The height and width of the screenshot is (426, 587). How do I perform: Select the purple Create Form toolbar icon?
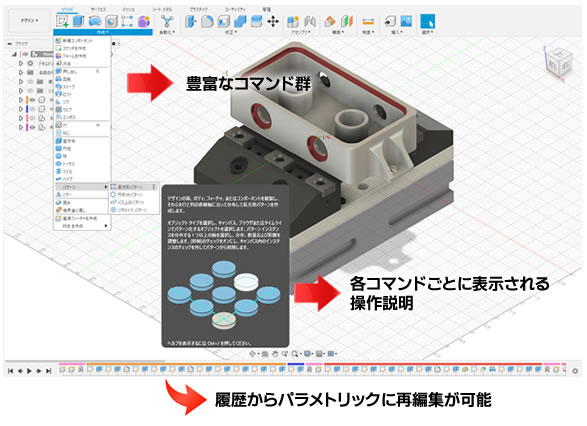click(x=143, y=21)
